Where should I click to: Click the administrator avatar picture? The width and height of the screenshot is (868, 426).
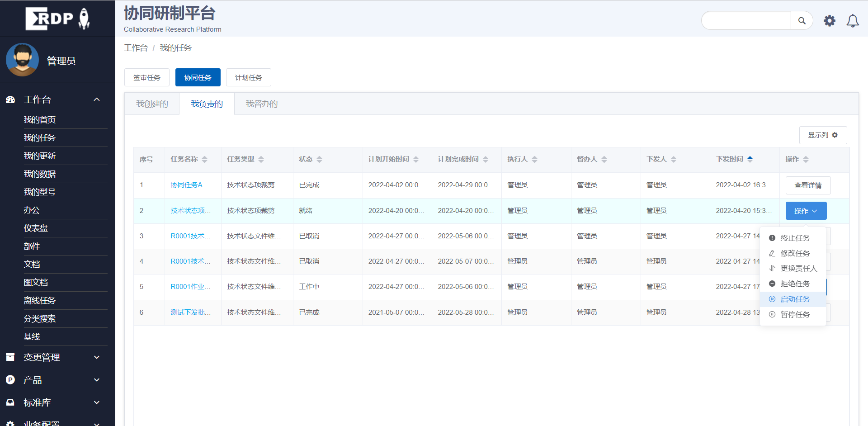[x=22, y=60]
